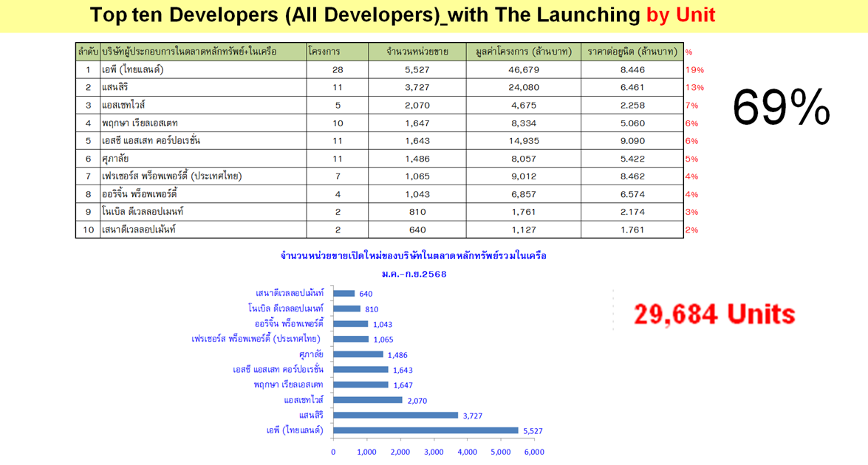Click chart axis label '3,000'
The width and height of the screenshot is (868, 465).
coord(434,452)
